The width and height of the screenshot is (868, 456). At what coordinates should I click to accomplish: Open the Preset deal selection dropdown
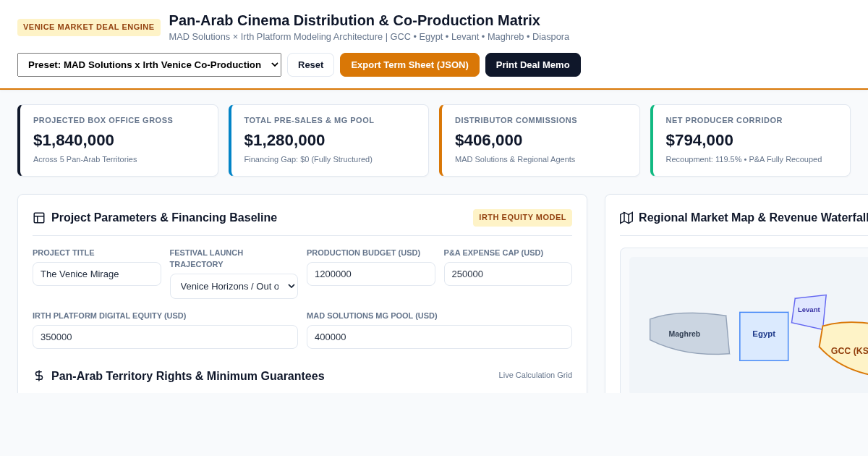[149, 65]
